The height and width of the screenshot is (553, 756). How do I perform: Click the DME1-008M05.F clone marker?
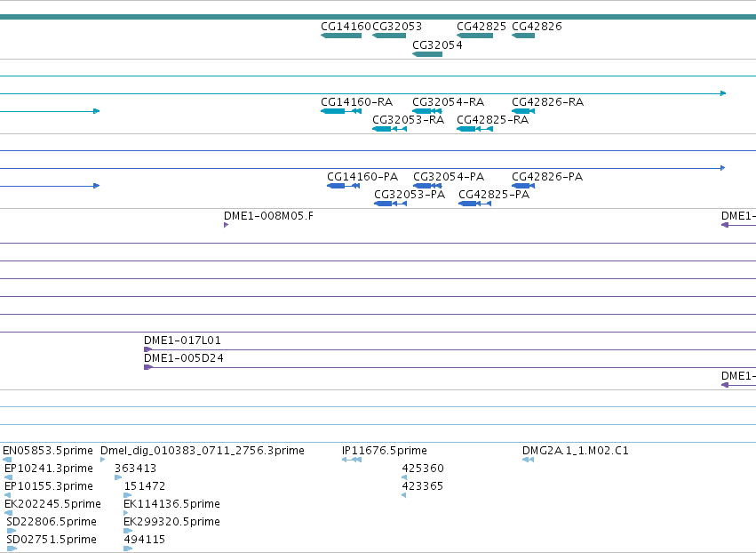(227, 225)
